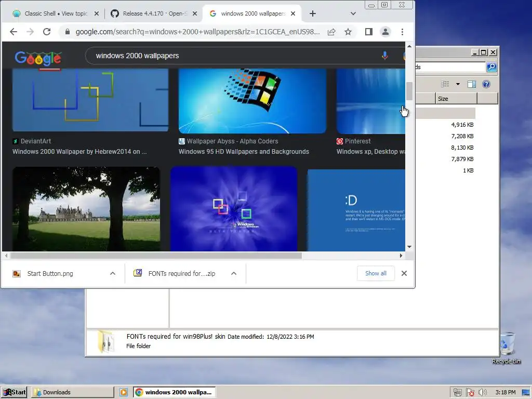Open the Pinterest source link
532x399 pixels.
353,141
